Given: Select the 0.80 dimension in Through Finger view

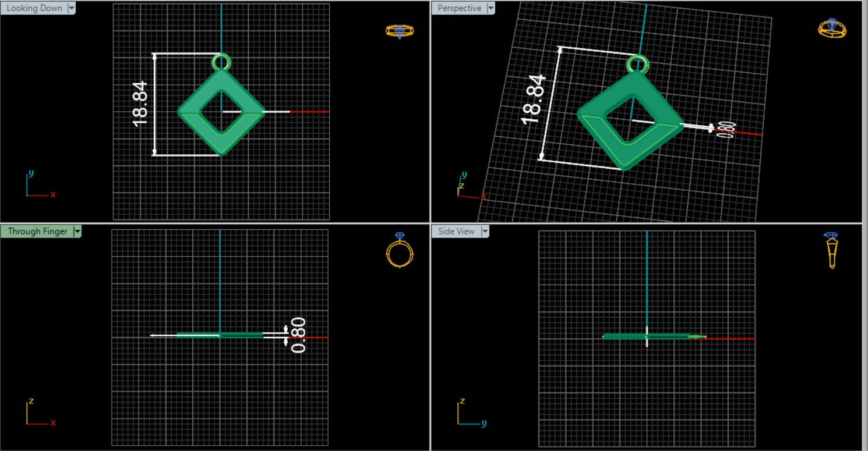Looking at the screenshot, I should [298, 335].
